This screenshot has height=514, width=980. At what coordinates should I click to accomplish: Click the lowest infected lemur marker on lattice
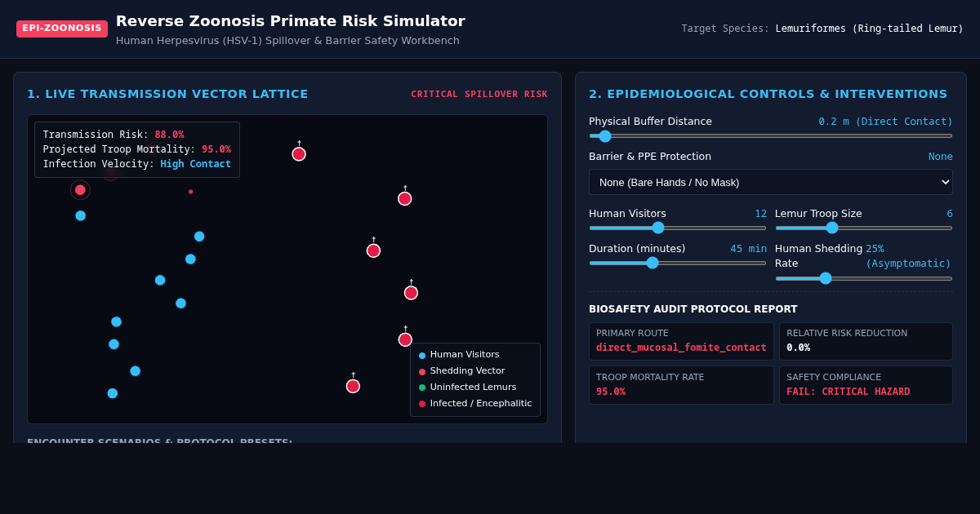coord(353,385)
